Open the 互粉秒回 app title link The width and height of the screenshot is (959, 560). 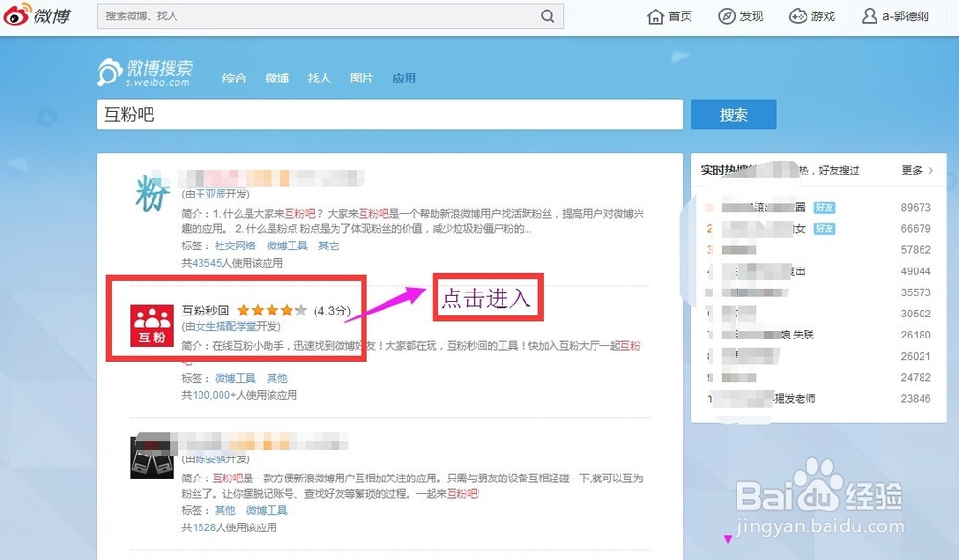[x=205, y=311]
